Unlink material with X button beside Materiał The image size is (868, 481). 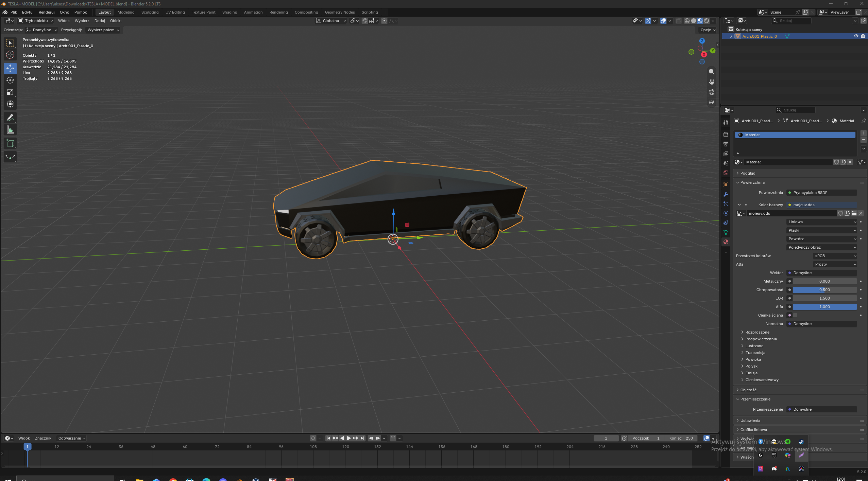point(850,162)
